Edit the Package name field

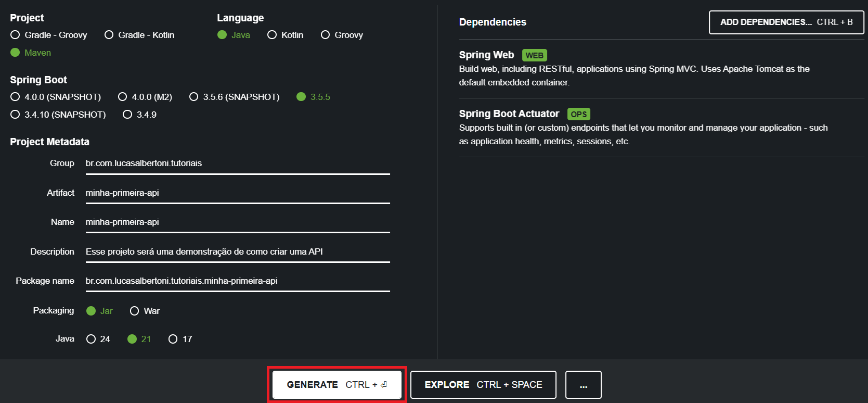coord(238,281)
